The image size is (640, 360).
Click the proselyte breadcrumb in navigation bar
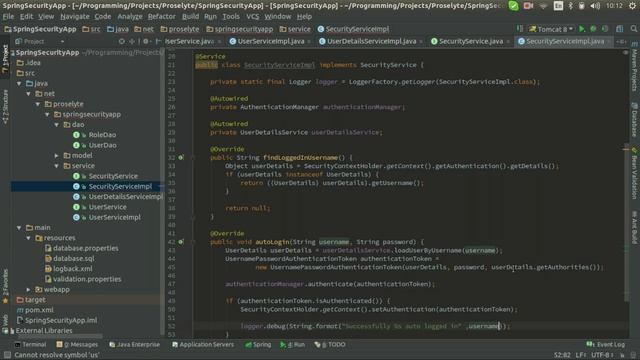tap(180, 29)
